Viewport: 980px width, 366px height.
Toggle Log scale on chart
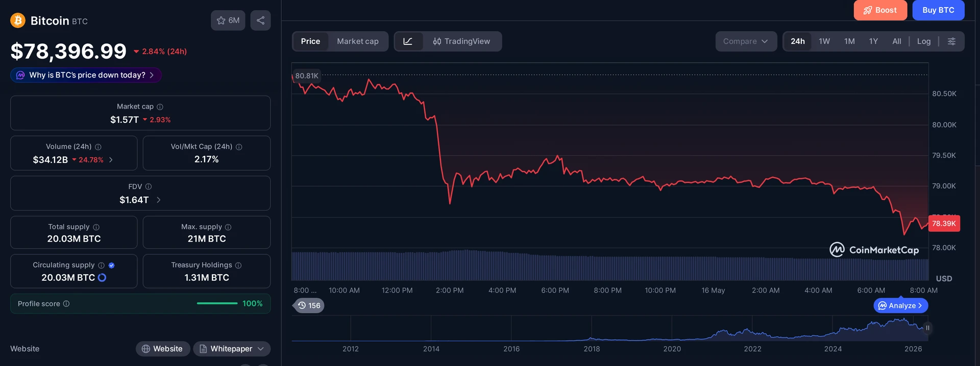[x=923, y=41]
